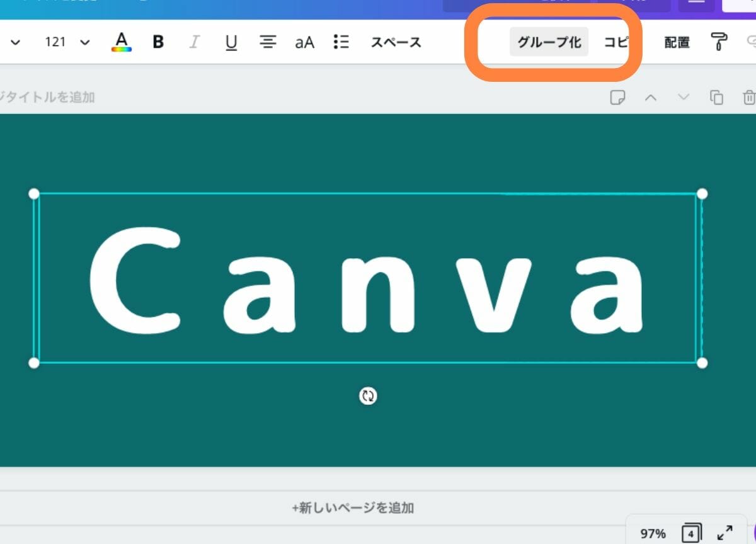This screenshot has height=544, width=756.
Task: Toggle bold formatting with the B icon
Action: [x=158, y=42]
